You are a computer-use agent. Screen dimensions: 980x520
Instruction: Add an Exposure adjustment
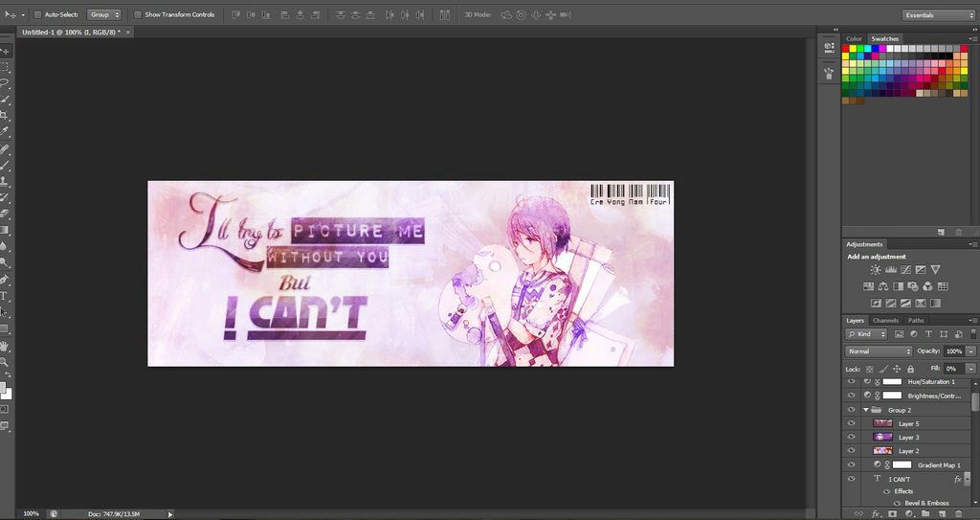(921, 270)
